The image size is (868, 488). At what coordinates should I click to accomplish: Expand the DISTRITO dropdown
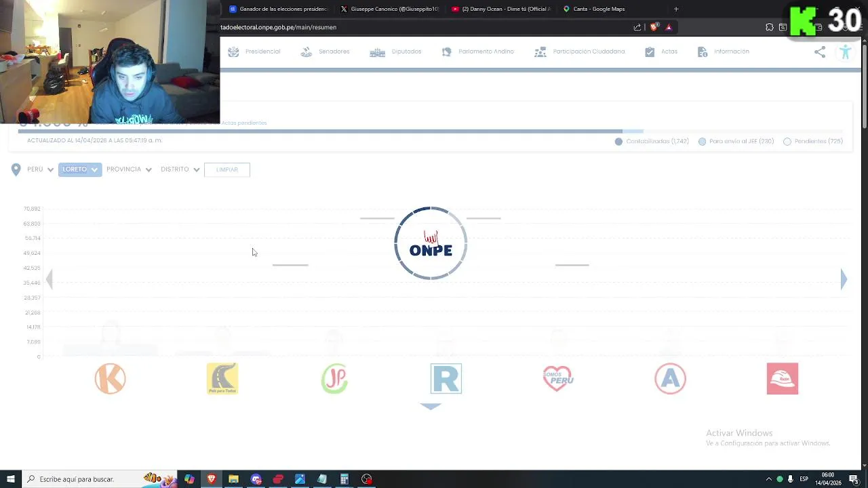tap(180, 169)
